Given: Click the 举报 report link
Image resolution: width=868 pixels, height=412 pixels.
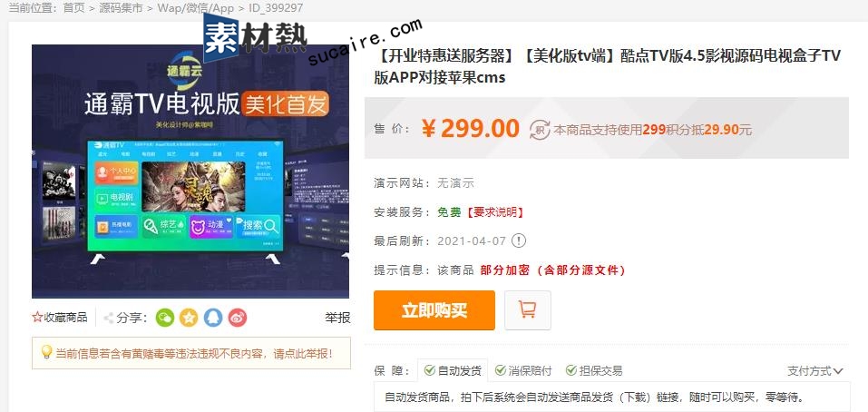Looking at the screenshot, I should tap(337, 318).
